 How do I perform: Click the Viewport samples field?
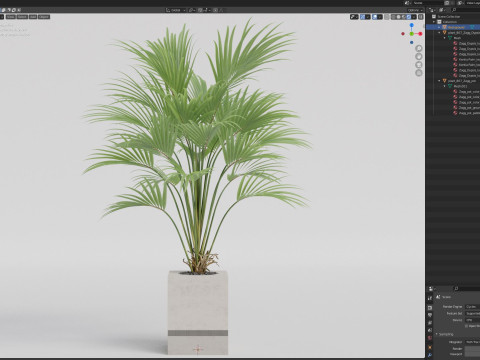tap(472, 354)
